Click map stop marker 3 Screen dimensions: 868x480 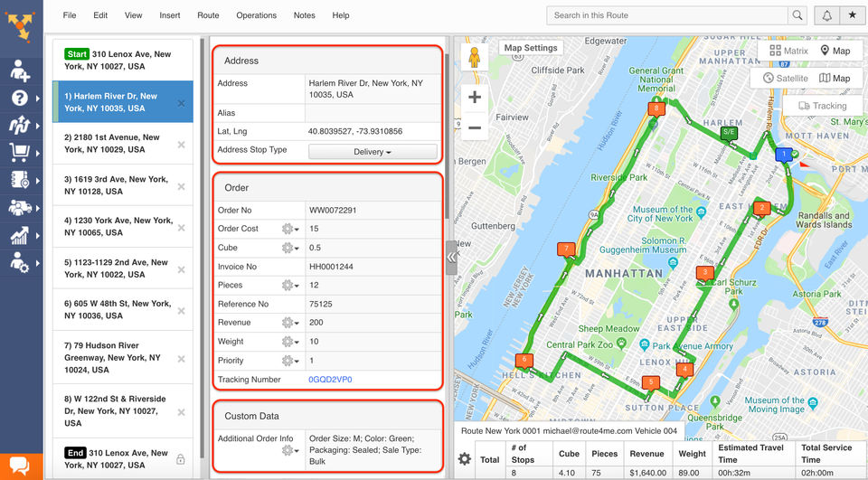pyautogui.click(x=704, y=273)
